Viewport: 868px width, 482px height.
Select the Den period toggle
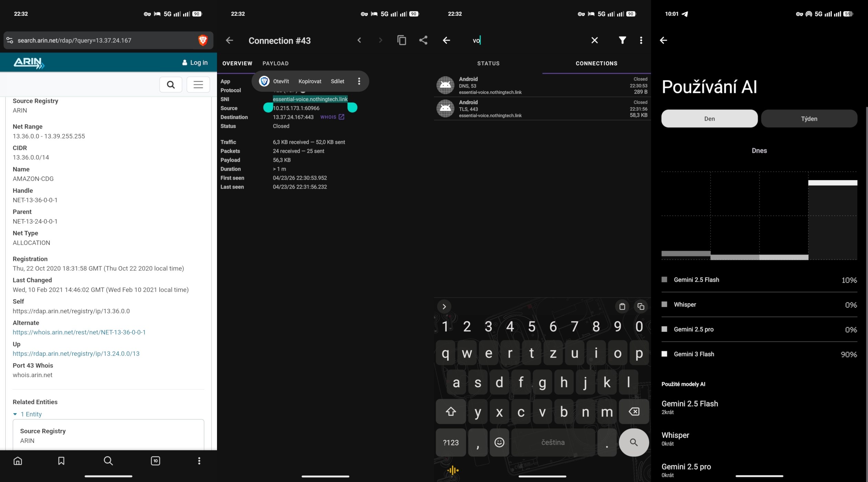709,119
